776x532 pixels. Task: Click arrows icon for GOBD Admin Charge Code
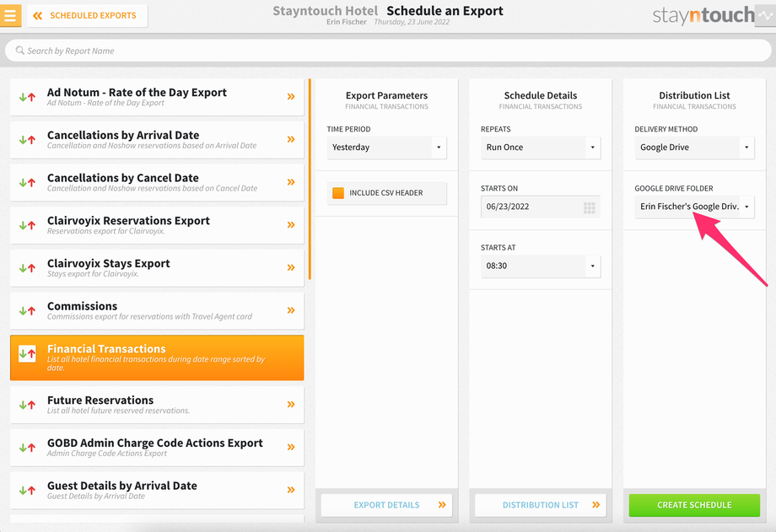(x=27, y=448)
